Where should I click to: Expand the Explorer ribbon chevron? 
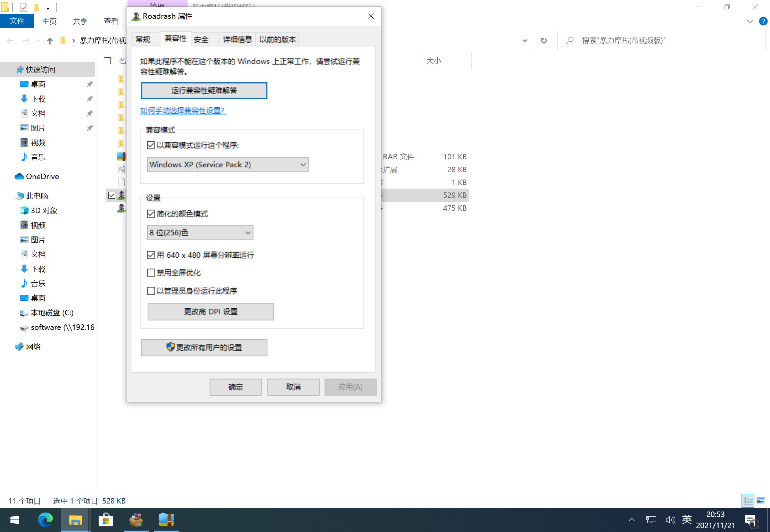750,21
